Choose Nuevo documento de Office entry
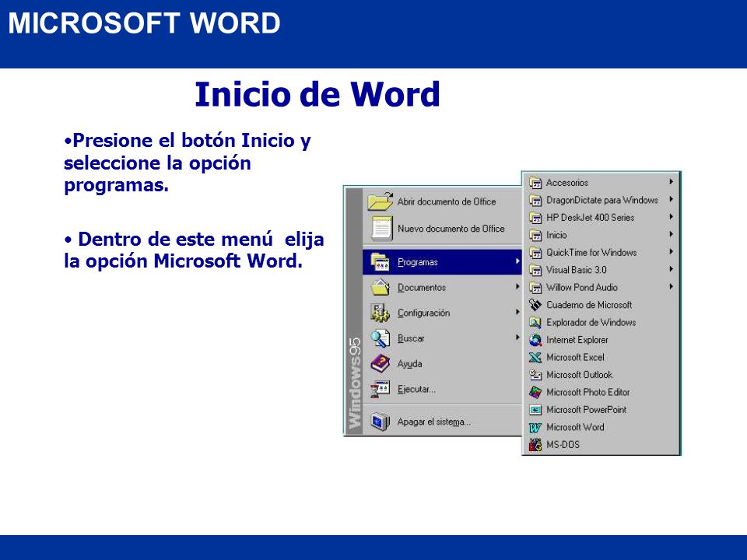The width and height of the screenshot is (747, 560). coord(443,229)
